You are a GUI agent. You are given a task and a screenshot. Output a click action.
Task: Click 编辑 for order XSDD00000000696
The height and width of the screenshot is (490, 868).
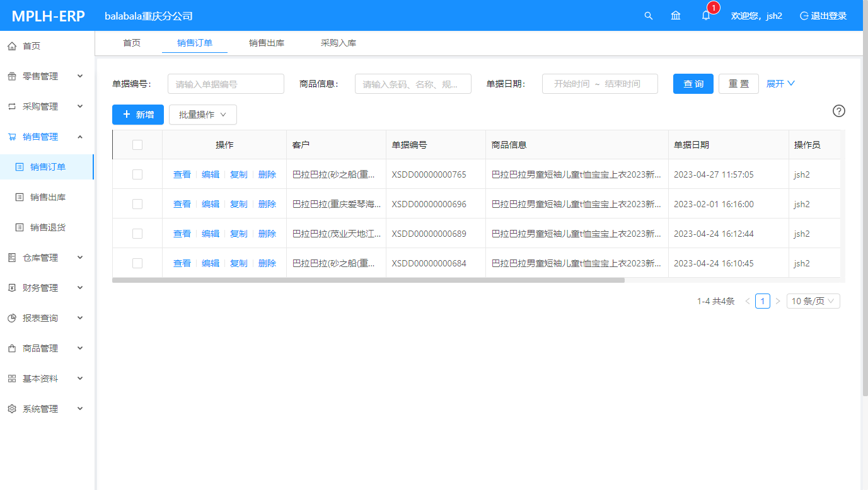pos(211,204)
